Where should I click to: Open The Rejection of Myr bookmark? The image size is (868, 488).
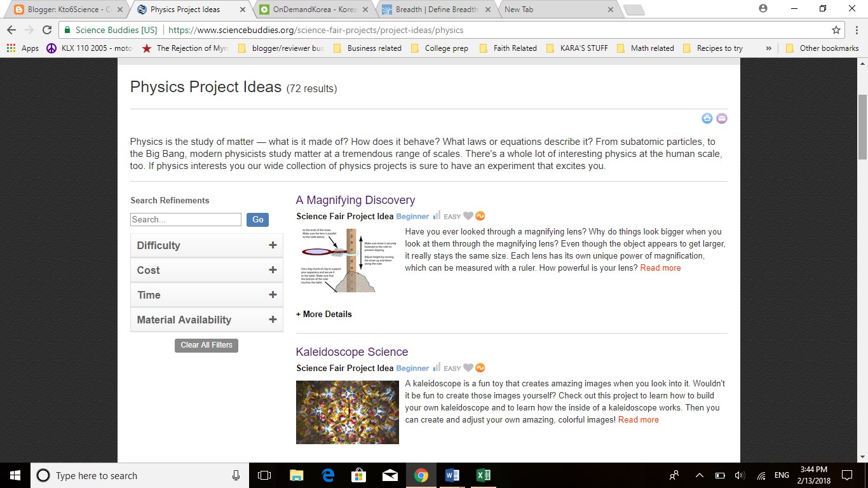coord(185,48)
